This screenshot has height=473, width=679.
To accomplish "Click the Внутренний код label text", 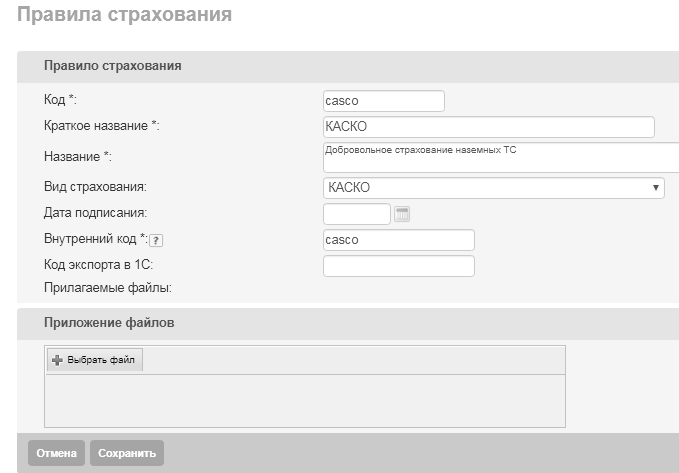I will [x=96, y=239].
